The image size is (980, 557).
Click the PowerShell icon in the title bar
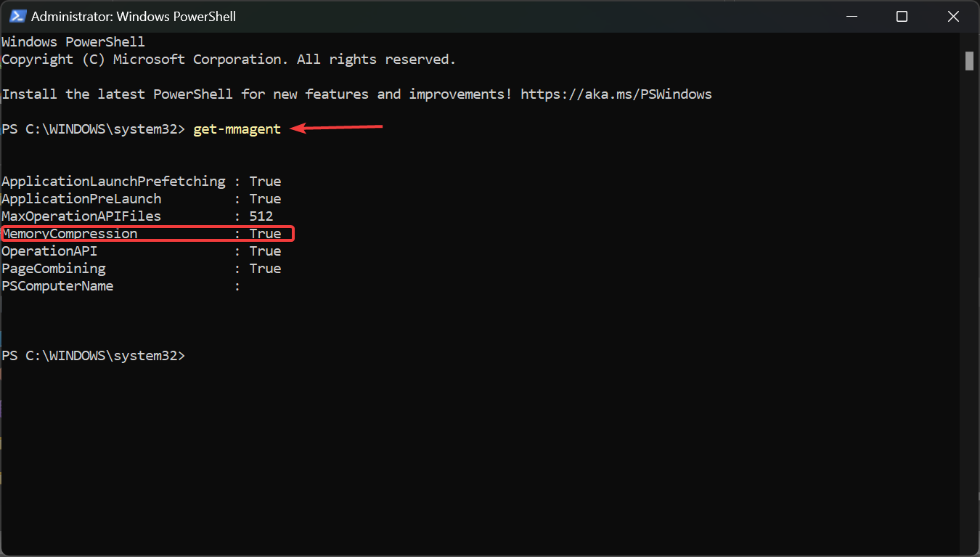pos(17,16)
